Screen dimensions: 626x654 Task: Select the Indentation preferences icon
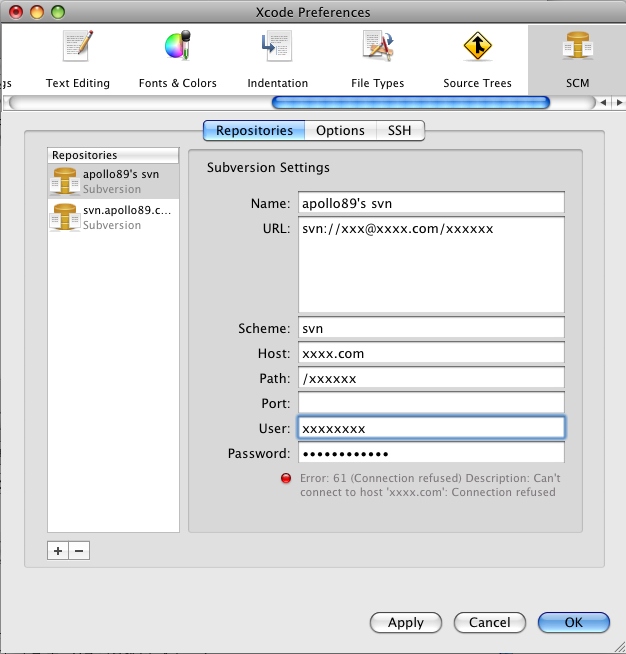277,58
